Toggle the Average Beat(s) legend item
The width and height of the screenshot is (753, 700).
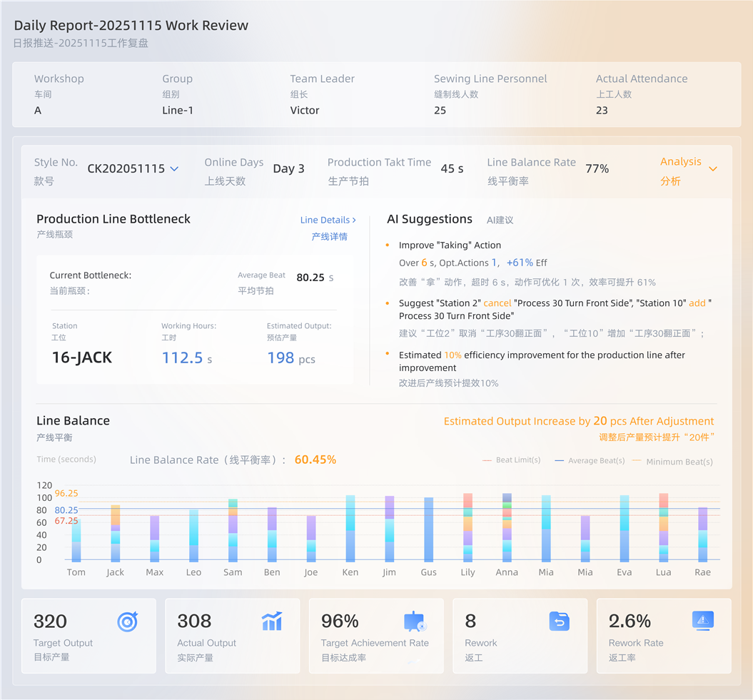[x=590, y=461]
